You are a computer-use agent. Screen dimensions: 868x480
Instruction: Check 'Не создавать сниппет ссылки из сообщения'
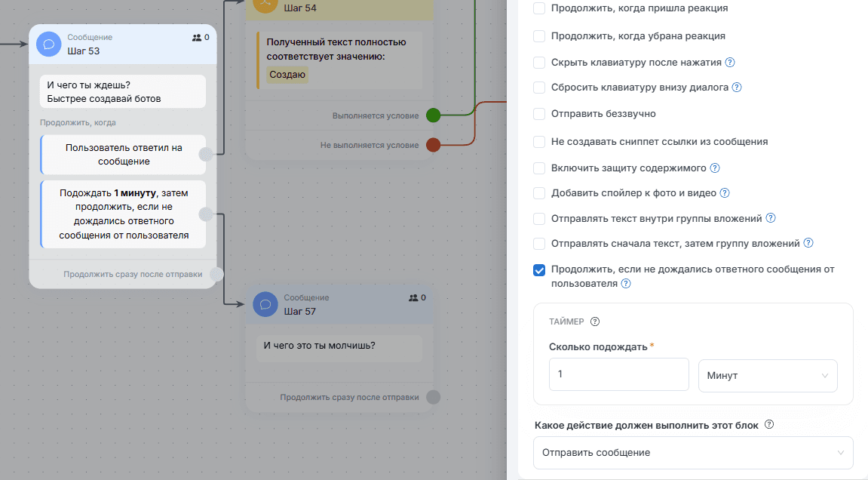click(x=539, y=142)
